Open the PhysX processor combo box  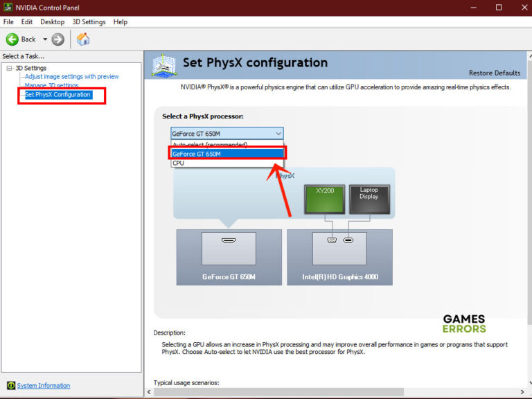(x=227, y=134)
